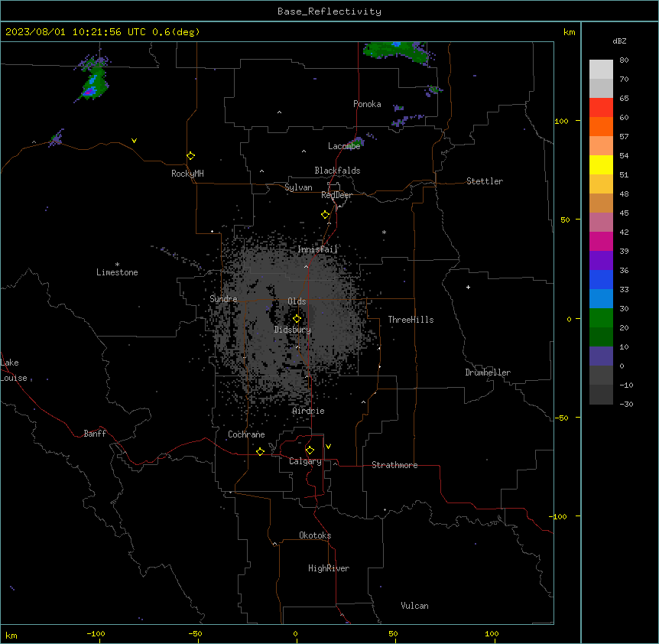Click the dBZ legend heading
659x644 pixels.
[x=619, y=41]
